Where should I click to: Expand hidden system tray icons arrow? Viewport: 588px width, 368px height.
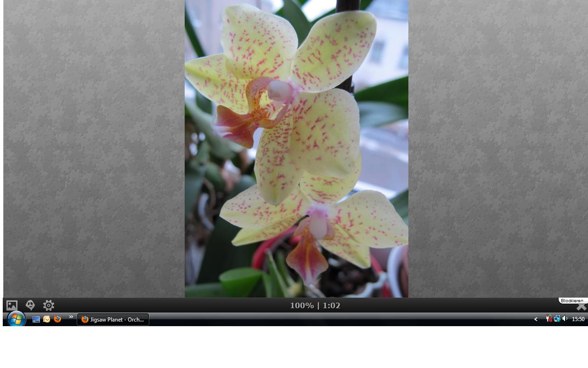pyautogui.click(x=536, y=319)
